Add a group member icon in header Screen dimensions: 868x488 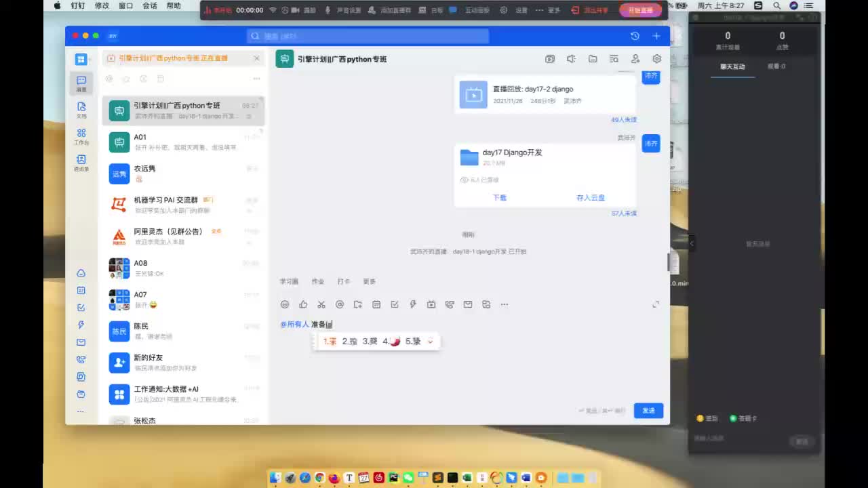(x=635, y=59)
